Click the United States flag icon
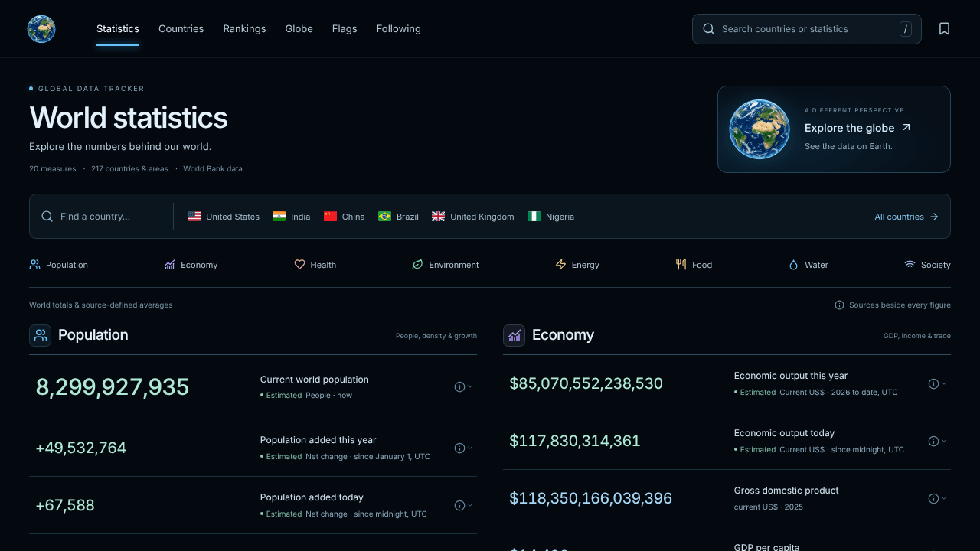Viewport: 980px width, 551px height. click(x=194, y=217)
